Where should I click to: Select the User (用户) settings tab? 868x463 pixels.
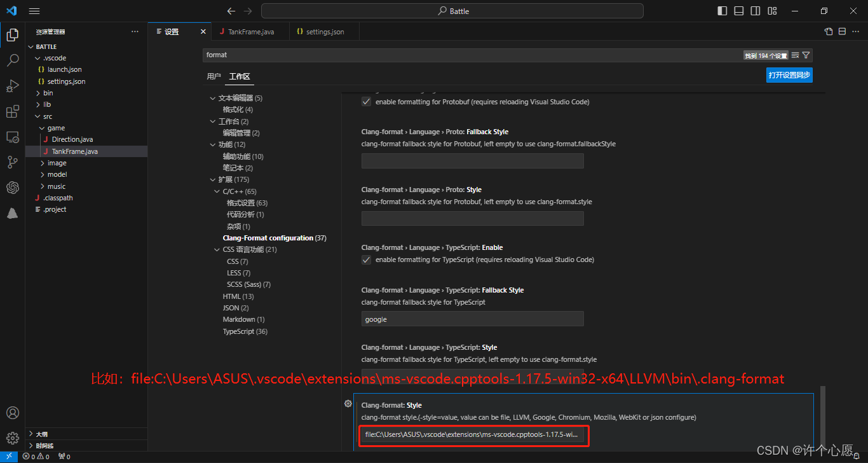point(214,76)
